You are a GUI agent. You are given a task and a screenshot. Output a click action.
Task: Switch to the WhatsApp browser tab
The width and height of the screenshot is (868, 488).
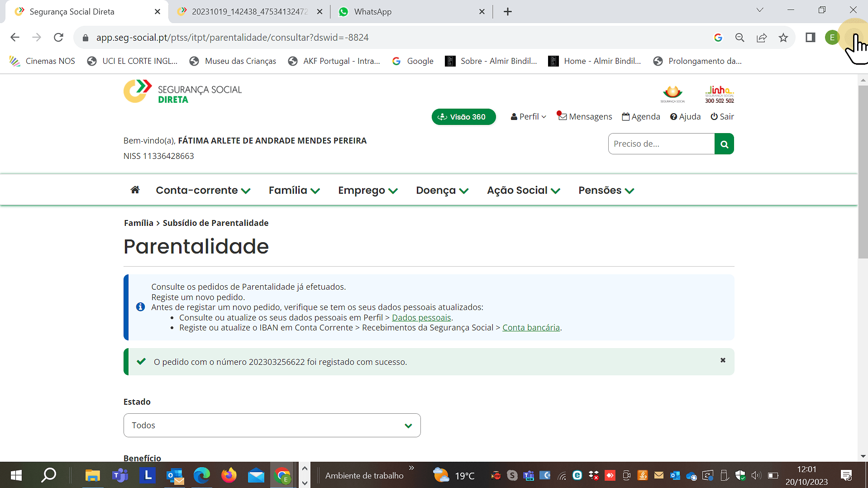pyautogui.click(x=372, y=12)
